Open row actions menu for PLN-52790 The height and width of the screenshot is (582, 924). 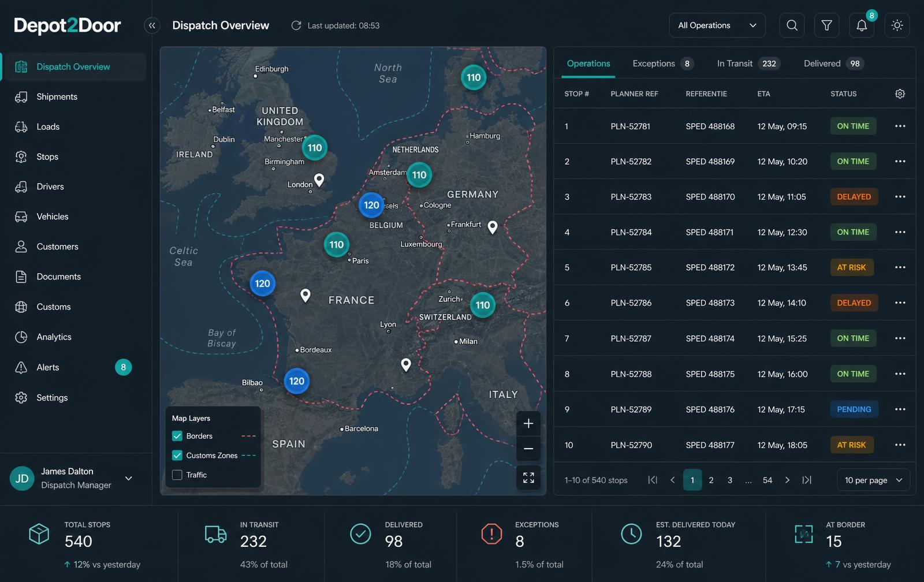pos(900,445)
